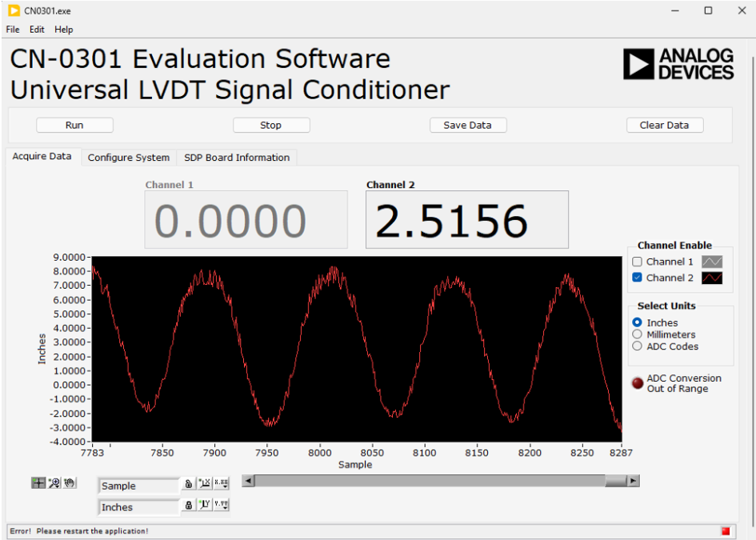Autoscale the X axis once
Screen dimensions: 756x540
coord(205,483)
